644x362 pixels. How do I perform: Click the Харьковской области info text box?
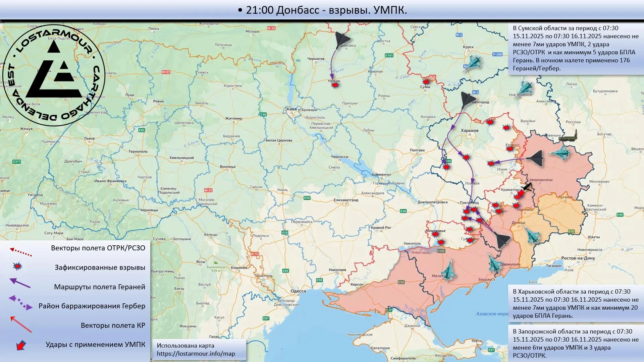click(x=575, y=303)
